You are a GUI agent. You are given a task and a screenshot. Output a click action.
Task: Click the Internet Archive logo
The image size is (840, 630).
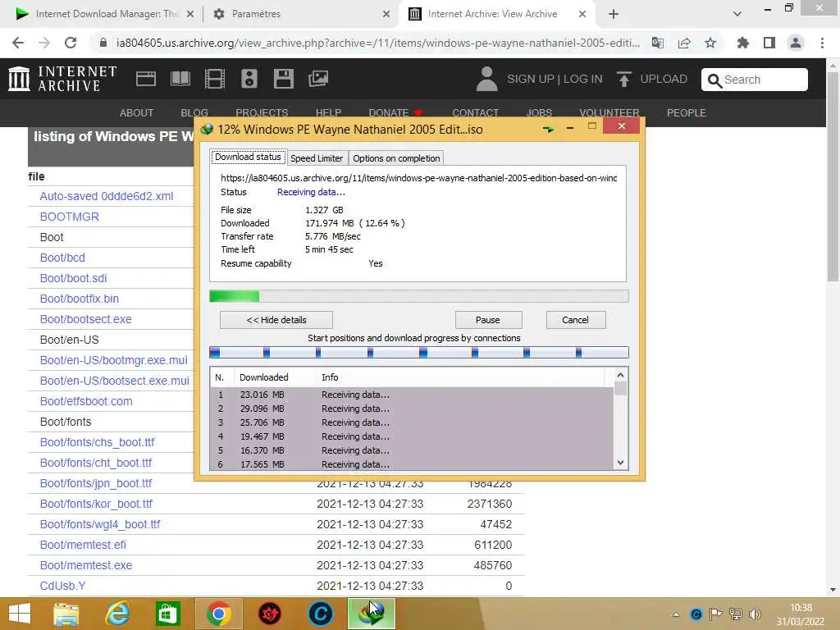62,79
